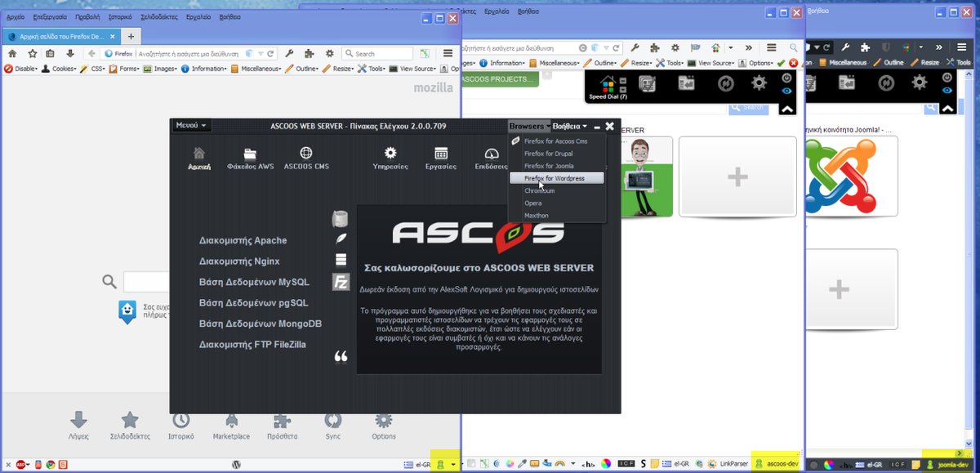Viewport: 980px width, 473px height.
Task: Click Διακομιστής FTP FileZilla link
Action: point(252,345)
